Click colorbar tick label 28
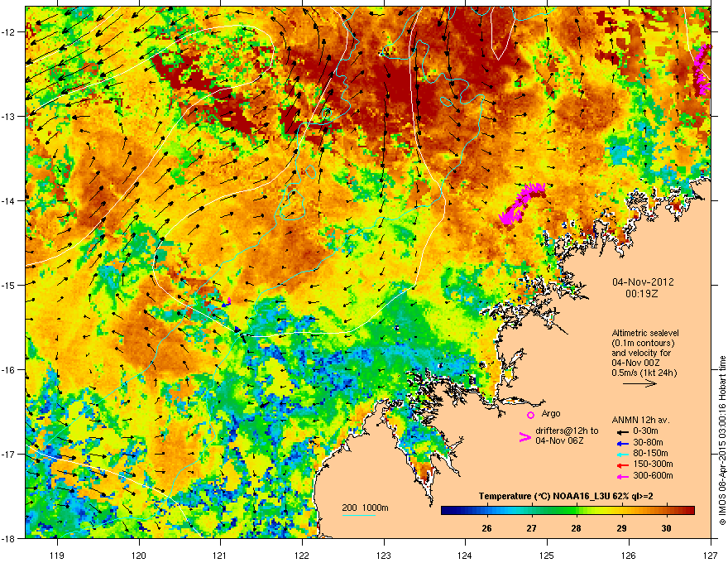This screenshot has height=563, width=728. (x=576, y=528)
